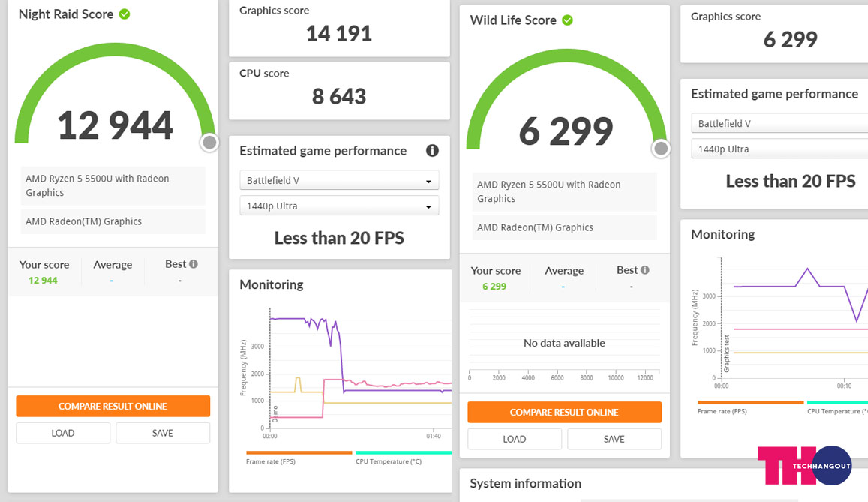
Task: Click the Monitoring heading in Night Raid panel
Action: click(x=272, y=284)
